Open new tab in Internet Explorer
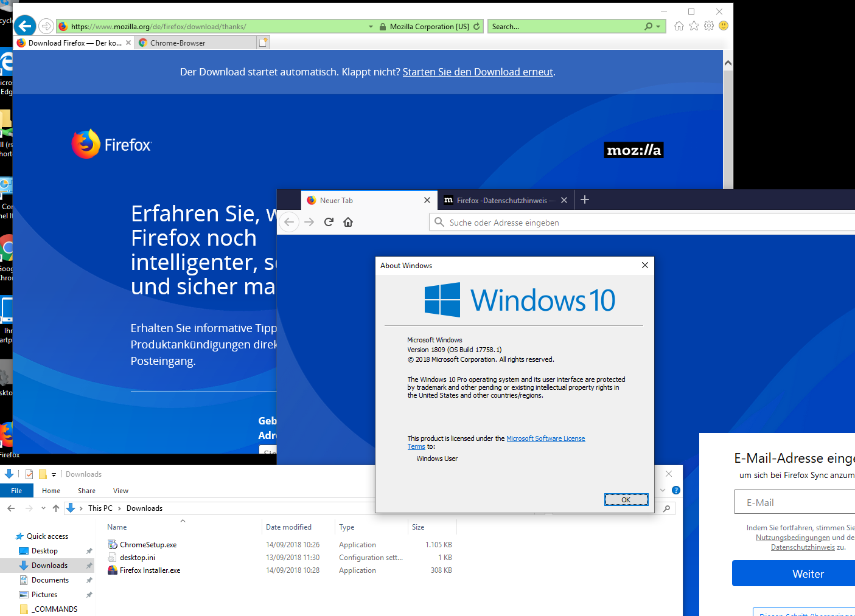This screenshot has height=616, width=855. coord(263,43)
